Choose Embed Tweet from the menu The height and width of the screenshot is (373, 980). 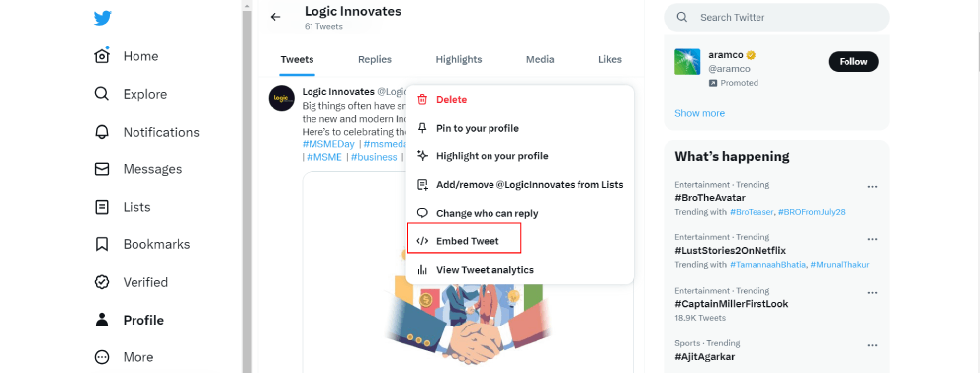(465, 241)
